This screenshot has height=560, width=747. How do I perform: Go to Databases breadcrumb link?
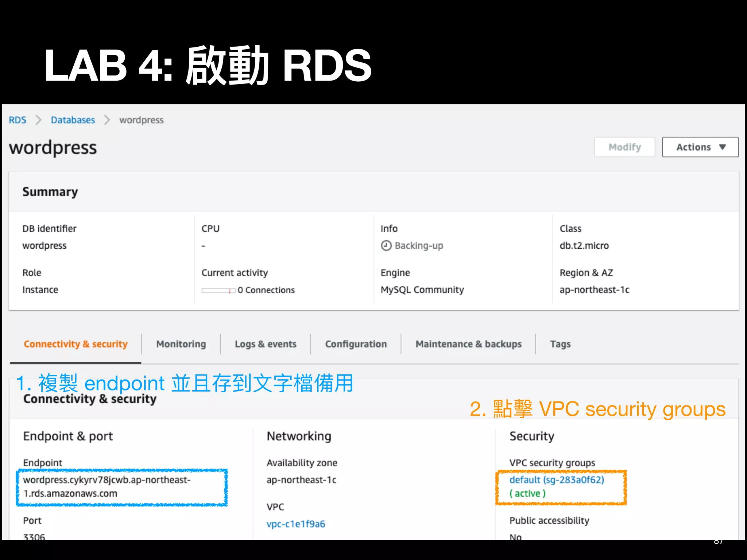click(73, 120)
